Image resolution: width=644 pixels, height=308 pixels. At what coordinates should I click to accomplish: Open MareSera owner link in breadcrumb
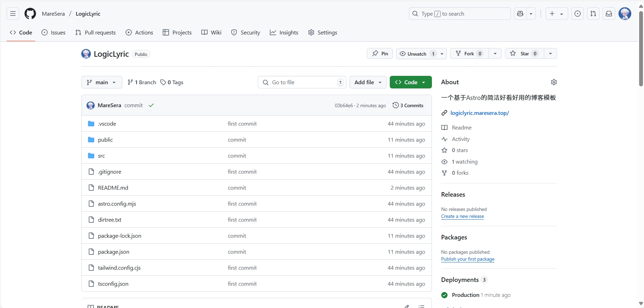[53, 14]
